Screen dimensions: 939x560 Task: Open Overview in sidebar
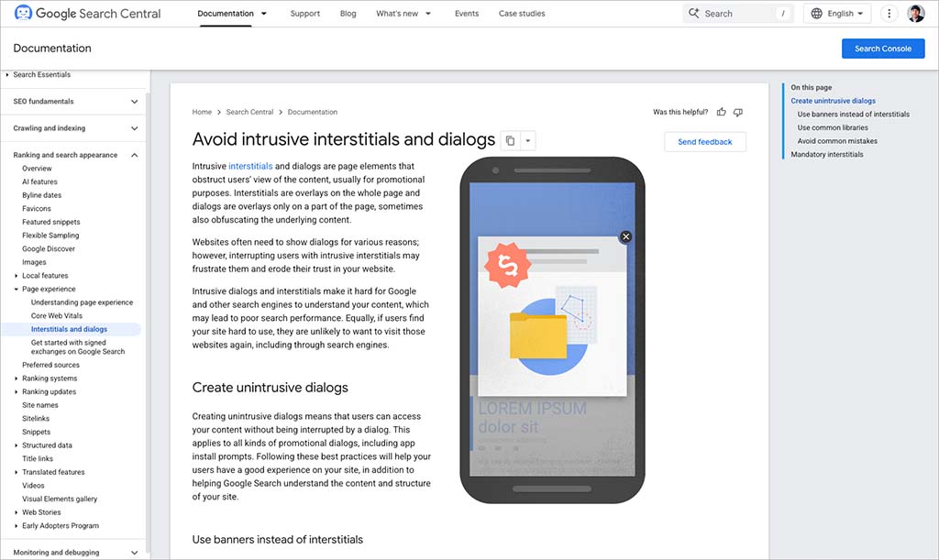pos(37,169)
